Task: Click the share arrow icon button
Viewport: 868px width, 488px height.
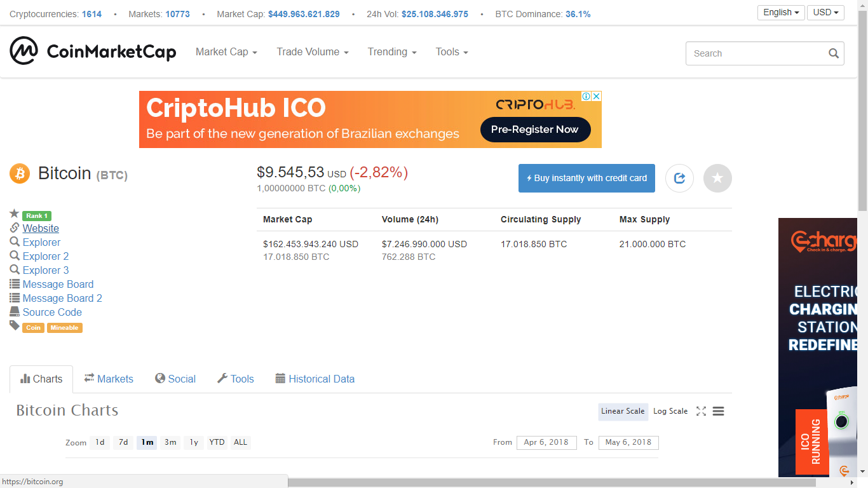Action: 679,178
